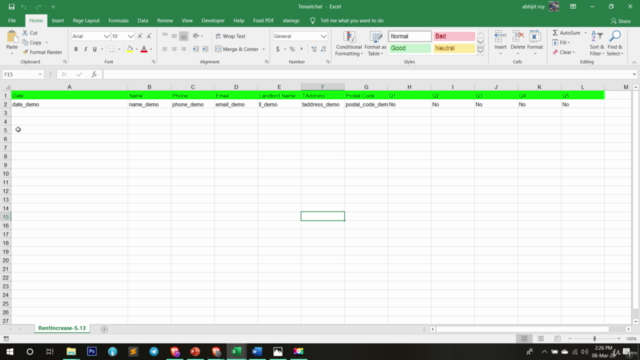Screen dimensions: 640x360
Task: Apply Accounting Number Format dollar icon
Action: [x=278, y=49]
